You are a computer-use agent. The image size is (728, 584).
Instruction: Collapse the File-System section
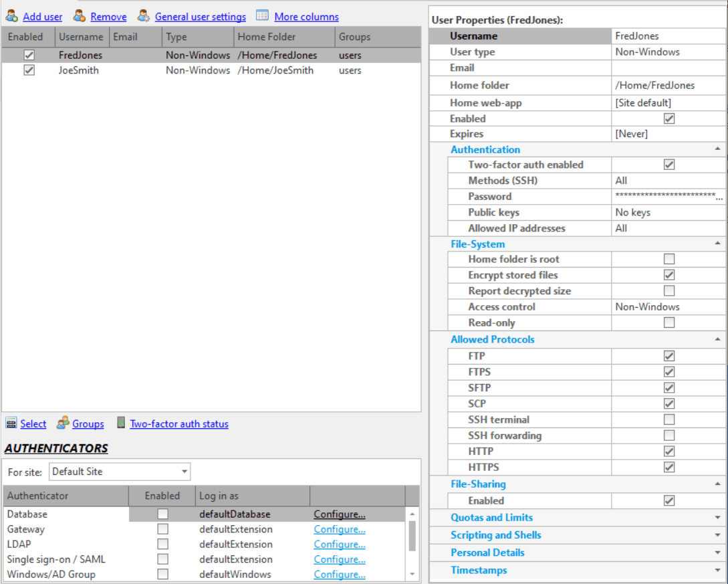pos(717,244)
